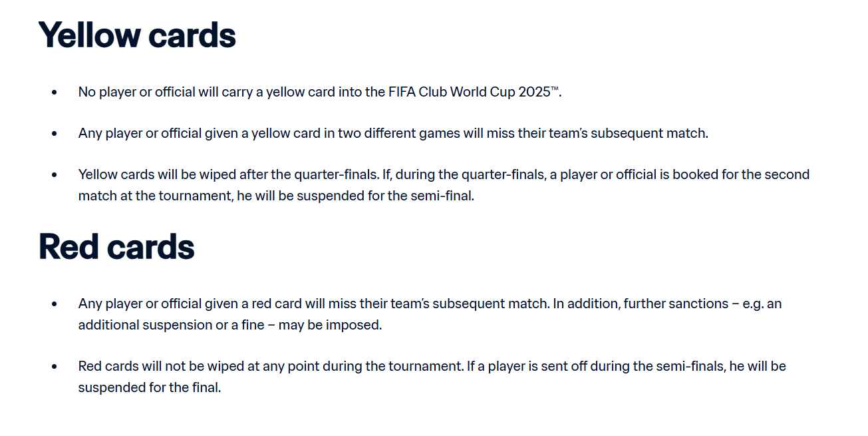Click the "Yellow cards" heading
Screen dimensions: 868x436
(x=137, y=35)
